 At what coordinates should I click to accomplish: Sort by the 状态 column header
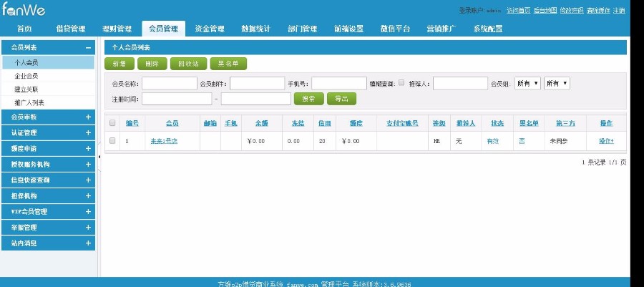(498, 123)
